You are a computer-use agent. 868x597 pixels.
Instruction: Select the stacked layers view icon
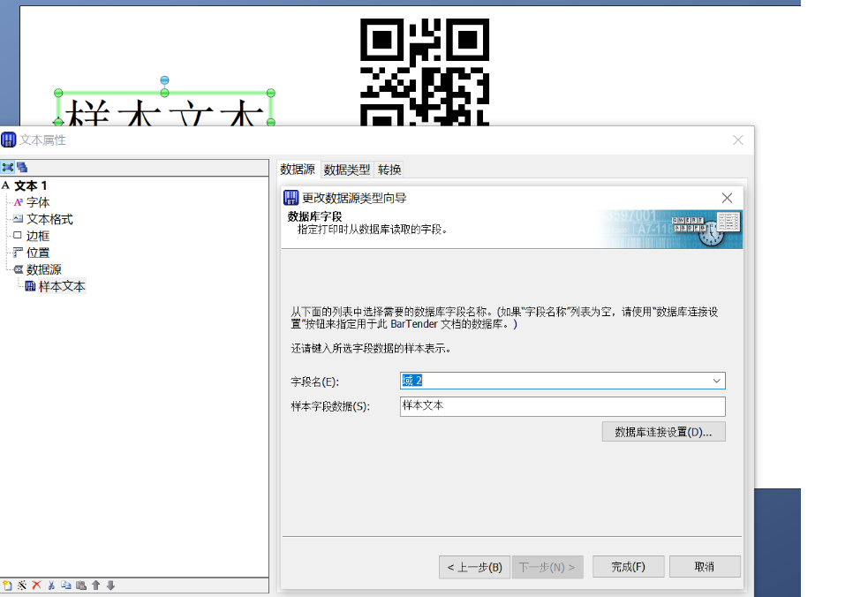tap(22, 167)
